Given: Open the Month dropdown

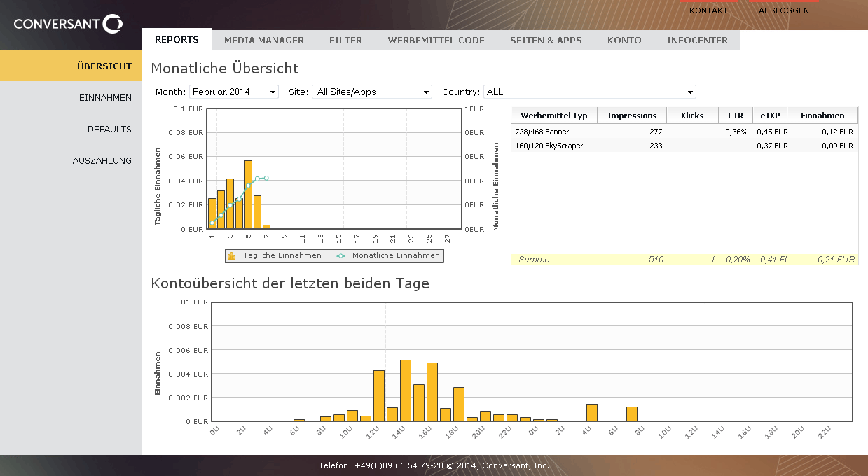Looking at the screenshot, I should pos(234,92).
